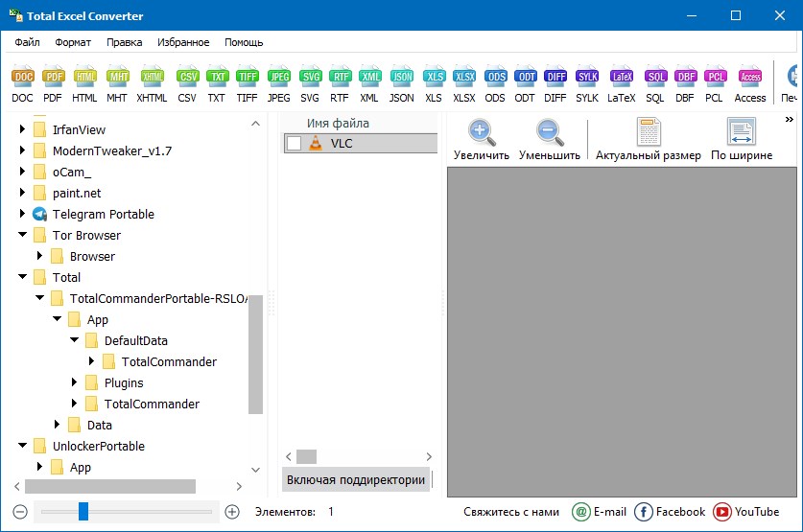Image resolution: width=803 pixels, height=532 pixels.
Task: Open the Правка menu
Action: (124, 42)
